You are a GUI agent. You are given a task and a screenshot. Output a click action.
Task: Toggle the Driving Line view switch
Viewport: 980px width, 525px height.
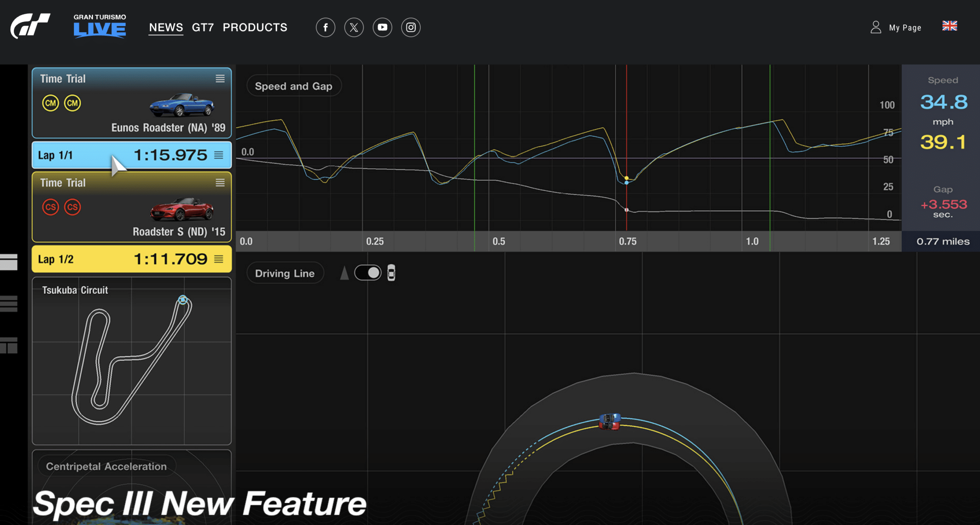click(367, 273)
